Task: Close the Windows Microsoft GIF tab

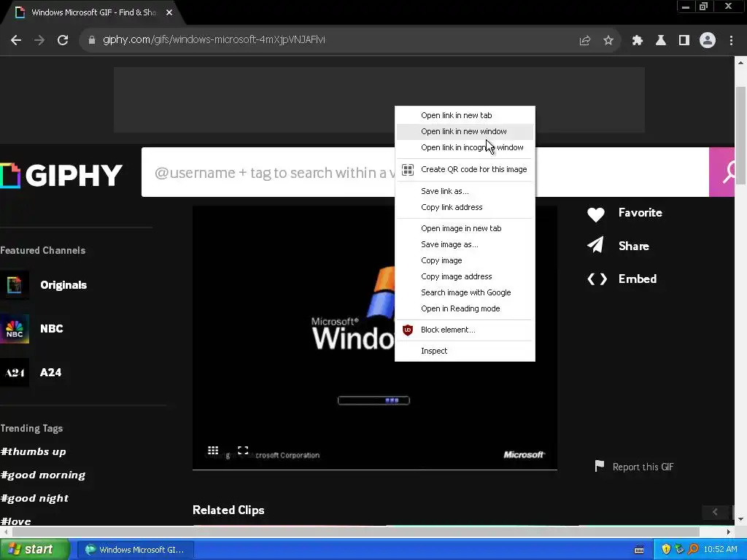Action: [169, 12]
